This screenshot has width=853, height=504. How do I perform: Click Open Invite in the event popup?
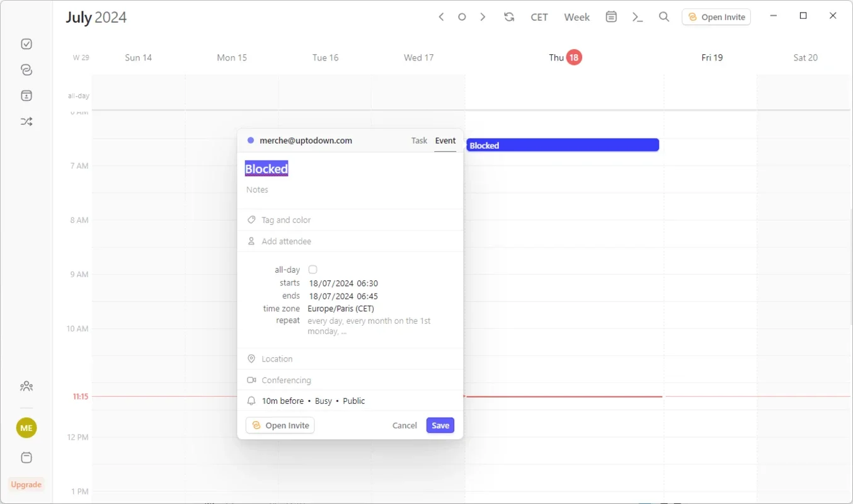(280, 425)
